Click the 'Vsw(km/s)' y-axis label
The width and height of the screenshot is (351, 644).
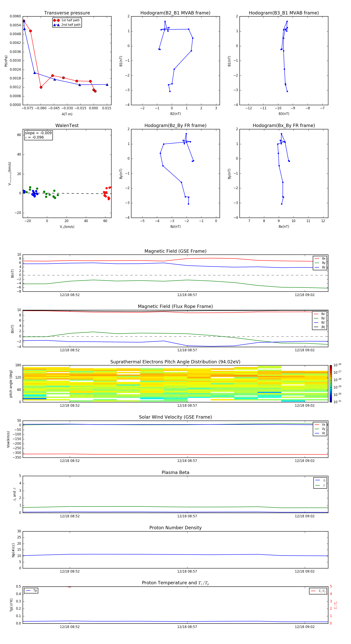pyautogui.click(x=8, y=439)
